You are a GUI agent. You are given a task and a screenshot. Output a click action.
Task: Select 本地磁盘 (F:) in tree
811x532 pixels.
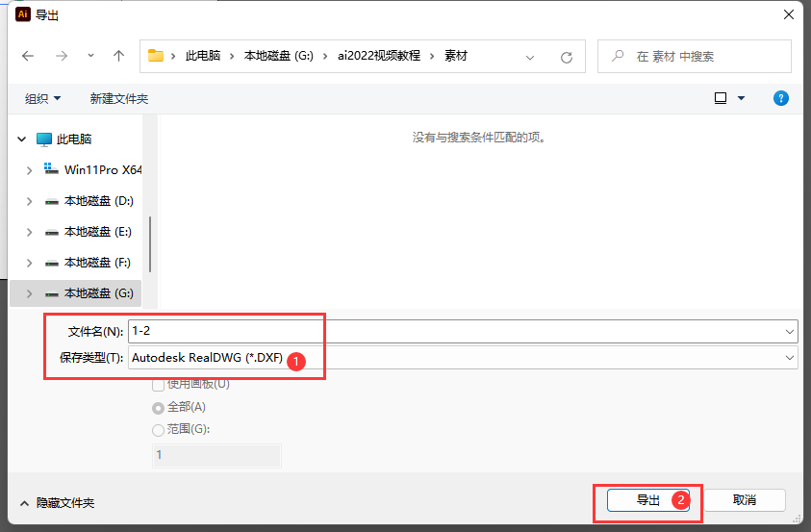coord(88,262)
